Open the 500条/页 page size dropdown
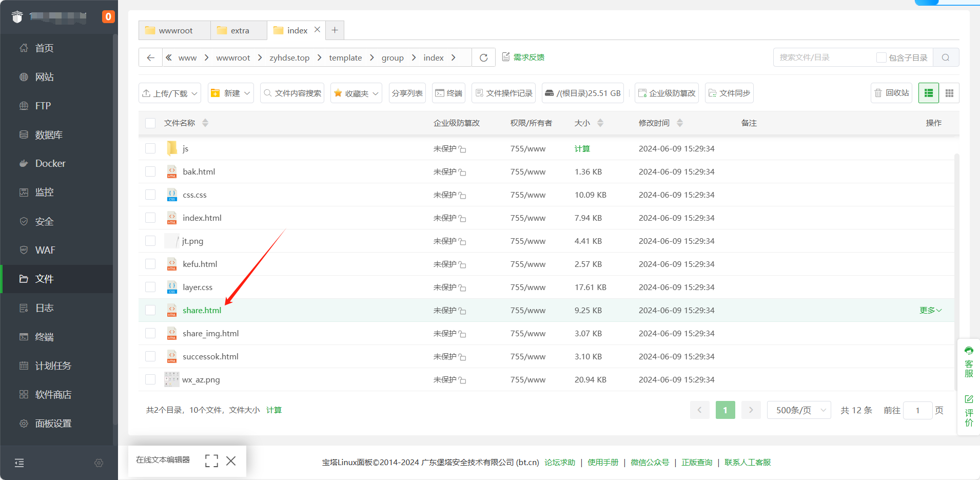 [798, 410]
